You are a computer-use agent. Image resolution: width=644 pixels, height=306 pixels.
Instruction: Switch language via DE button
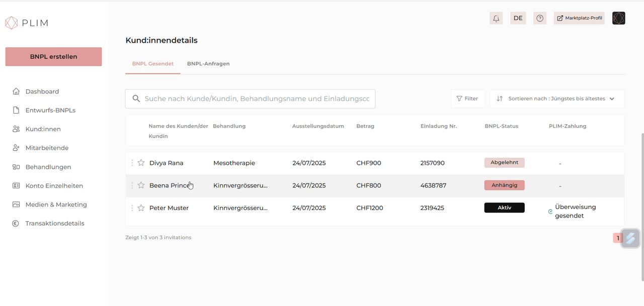518,18
